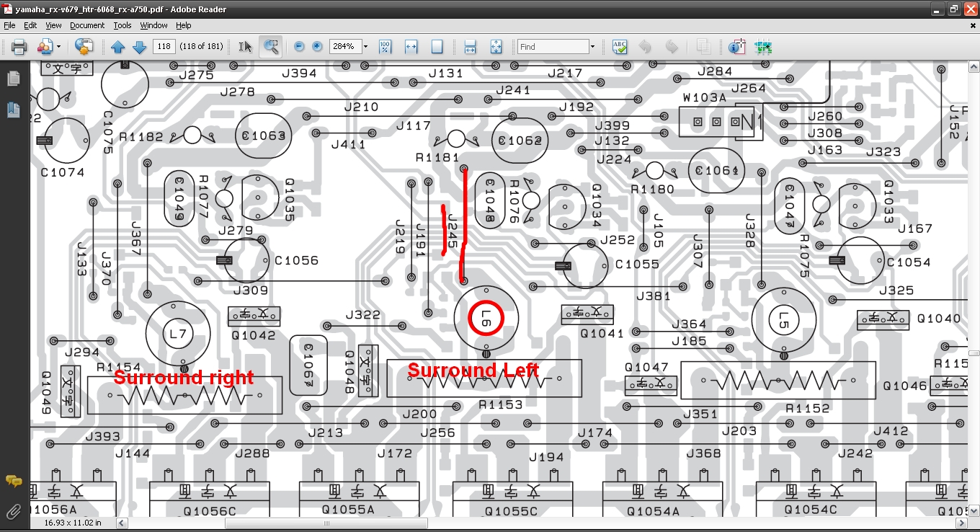Go to previous page with up arrow
Image resolution: width=980 pixels, height=532 pixels.
point(118,47)
